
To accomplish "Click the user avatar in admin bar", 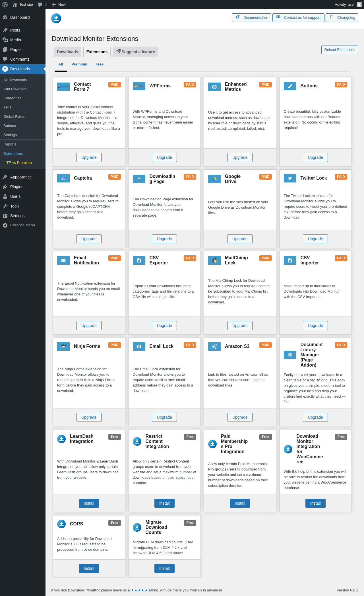I will [x=359, y=5].
